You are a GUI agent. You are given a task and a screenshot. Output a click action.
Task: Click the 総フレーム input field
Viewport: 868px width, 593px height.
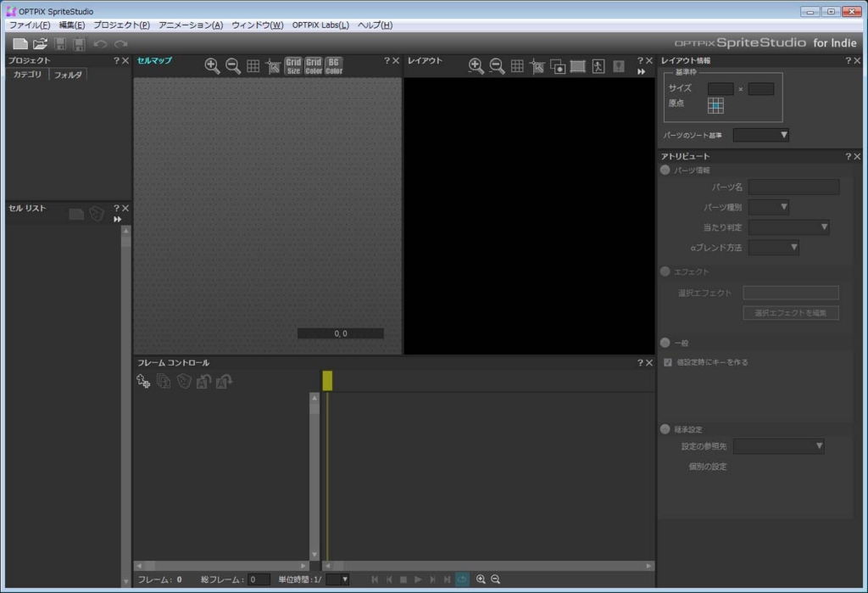[x=259, y=579]
